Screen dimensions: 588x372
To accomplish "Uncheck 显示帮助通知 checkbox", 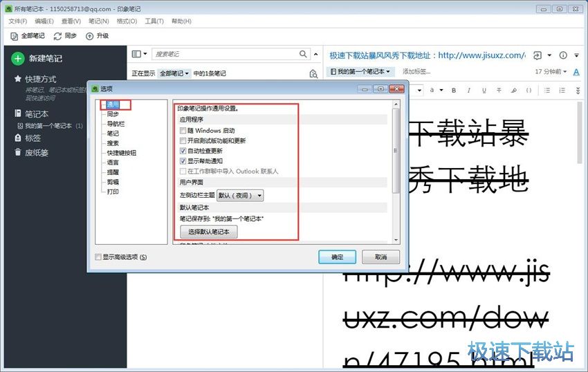I will (183, 161).
